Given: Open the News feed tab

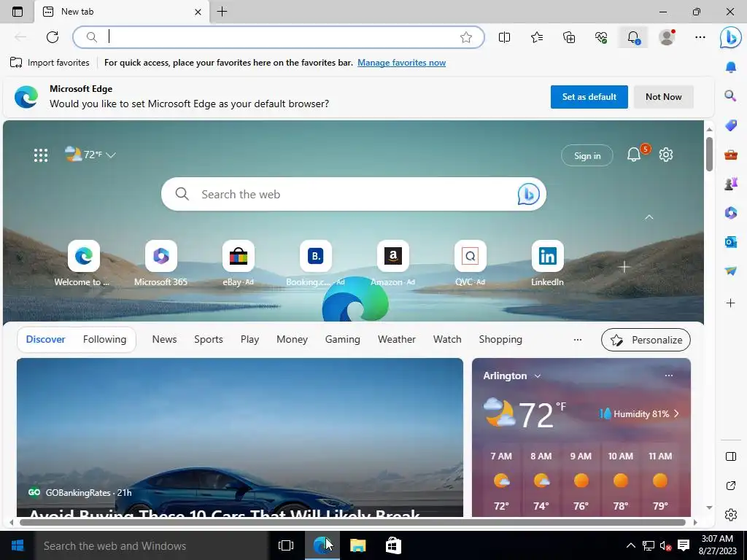Looking at the screenshot, I should (x=164, y=340).
